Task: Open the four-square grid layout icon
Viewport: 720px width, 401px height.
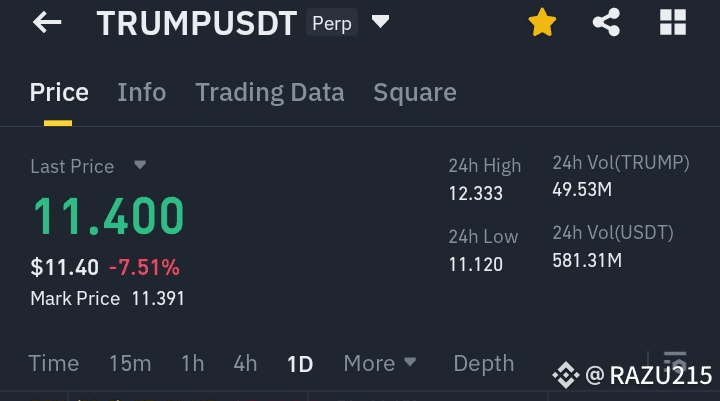Action: pos(673,22)
